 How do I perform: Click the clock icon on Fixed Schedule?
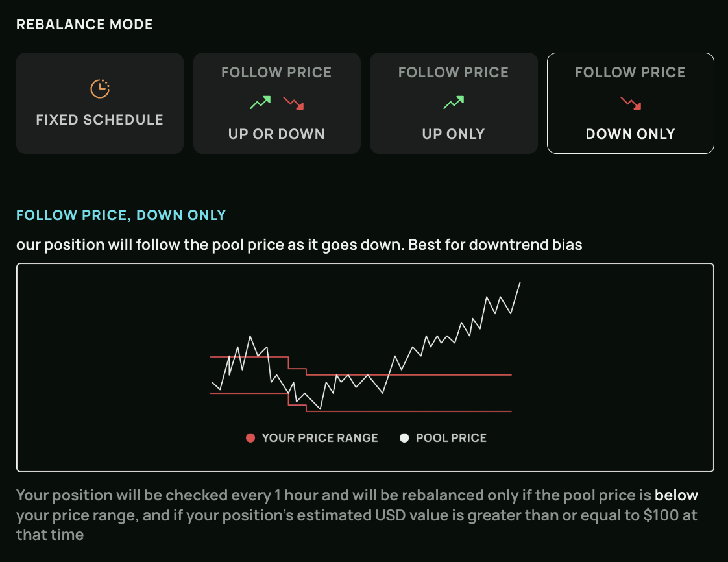[100, 89]
